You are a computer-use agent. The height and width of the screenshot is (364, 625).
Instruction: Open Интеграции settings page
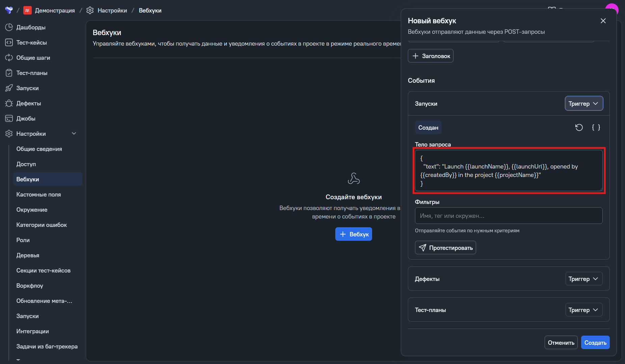click(x=33, y=331)
